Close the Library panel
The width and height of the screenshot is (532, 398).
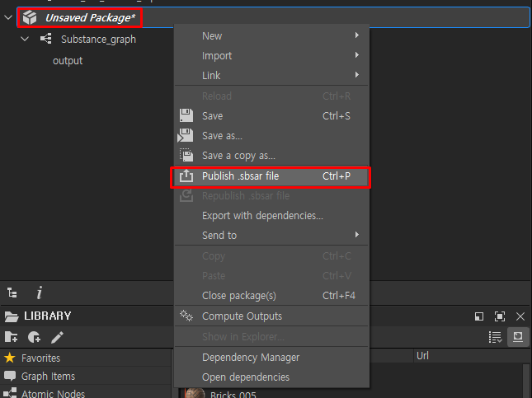(x=520, y=316)
